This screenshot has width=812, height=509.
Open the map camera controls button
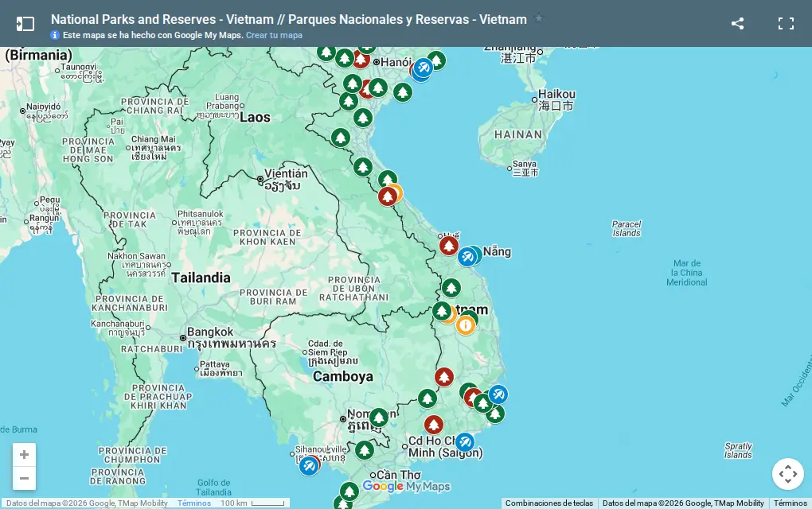tap(787, 474)
